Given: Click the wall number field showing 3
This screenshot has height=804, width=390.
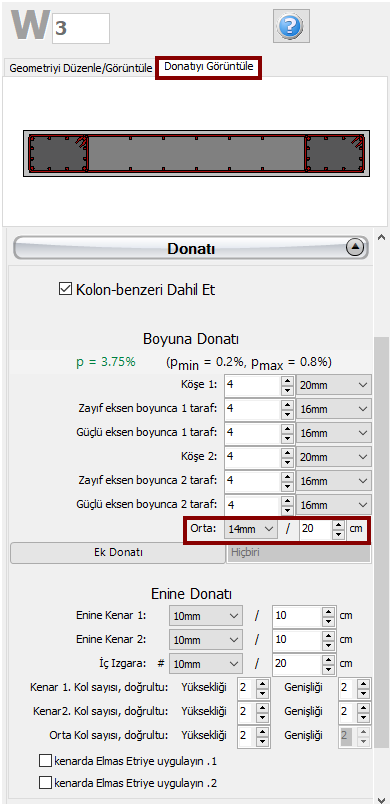Looking at the screenshot, I should click(80, 28).
